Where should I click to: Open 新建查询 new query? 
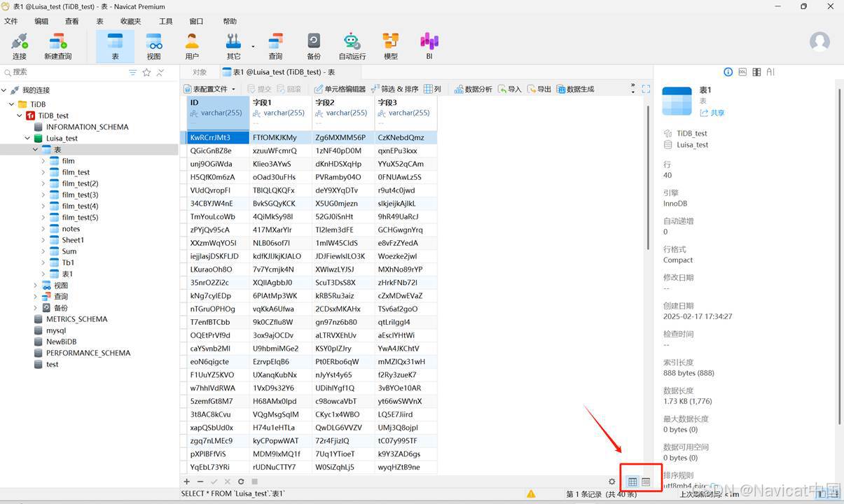[57, 46]
